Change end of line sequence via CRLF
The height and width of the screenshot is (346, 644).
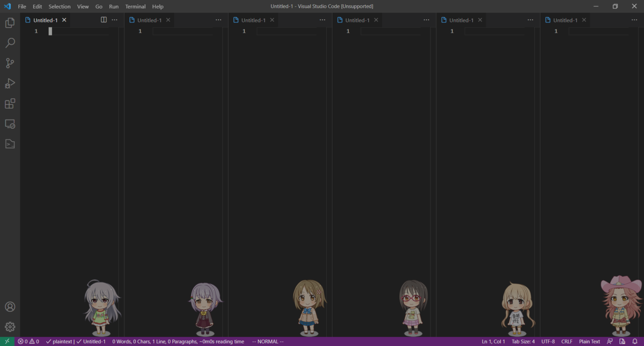567,341
